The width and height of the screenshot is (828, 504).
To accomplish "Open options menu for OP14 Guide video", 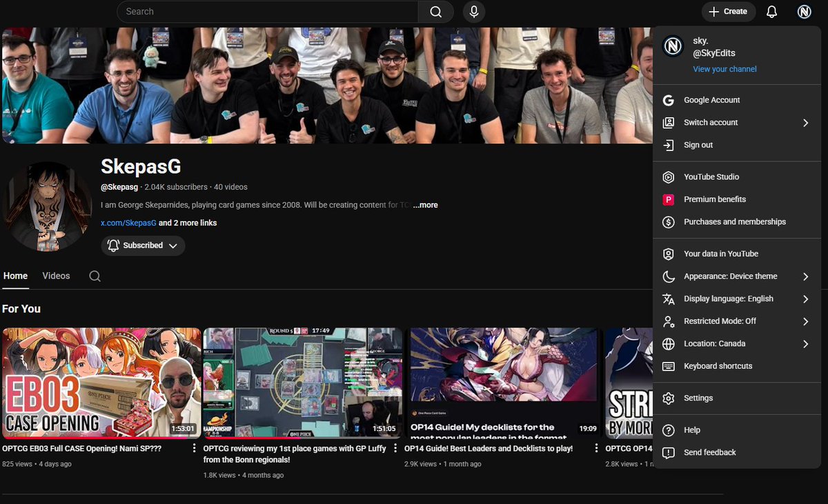I will click(x=597, y=448).
